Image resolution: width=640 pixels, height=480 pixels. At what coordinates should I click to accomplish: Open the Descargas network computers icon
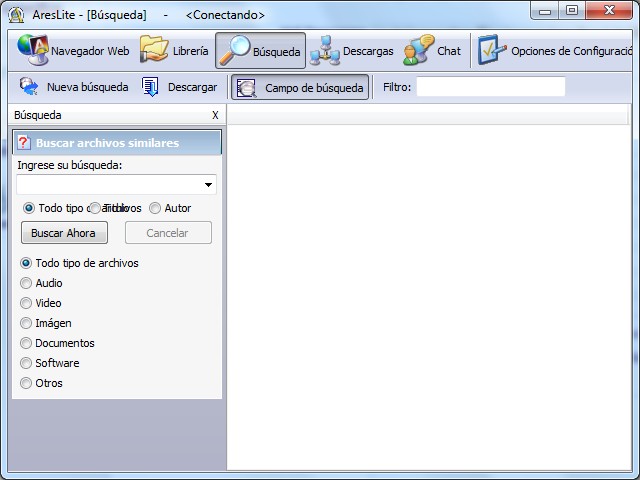(x=325, y=51)
